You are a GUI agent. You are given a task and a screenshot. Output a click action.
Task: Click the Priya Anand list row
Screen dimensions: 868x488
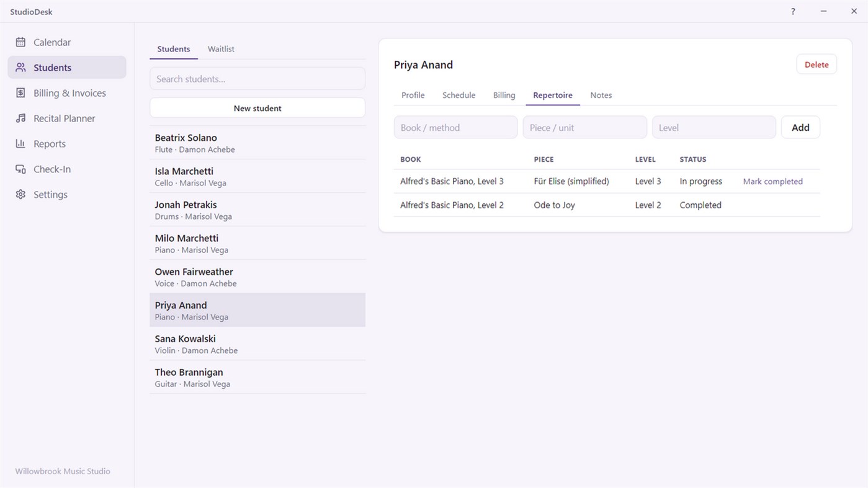click(257, 310)
